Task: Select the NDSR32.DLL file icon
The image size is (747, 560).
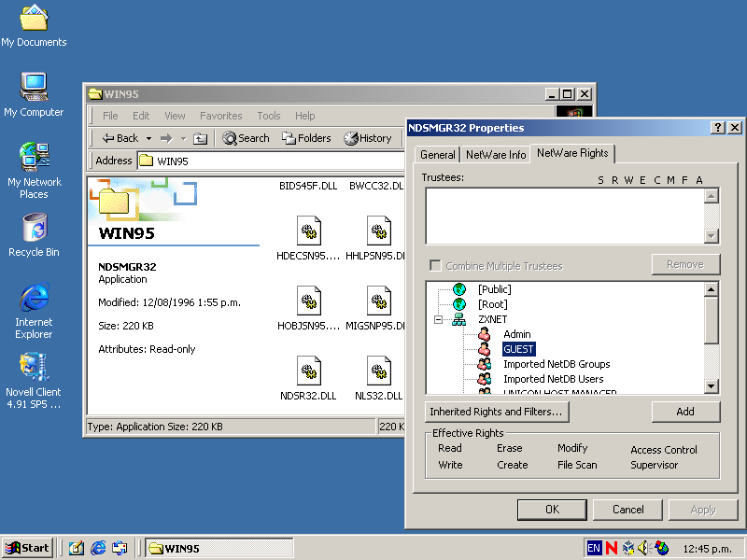Action: (309, 371)
